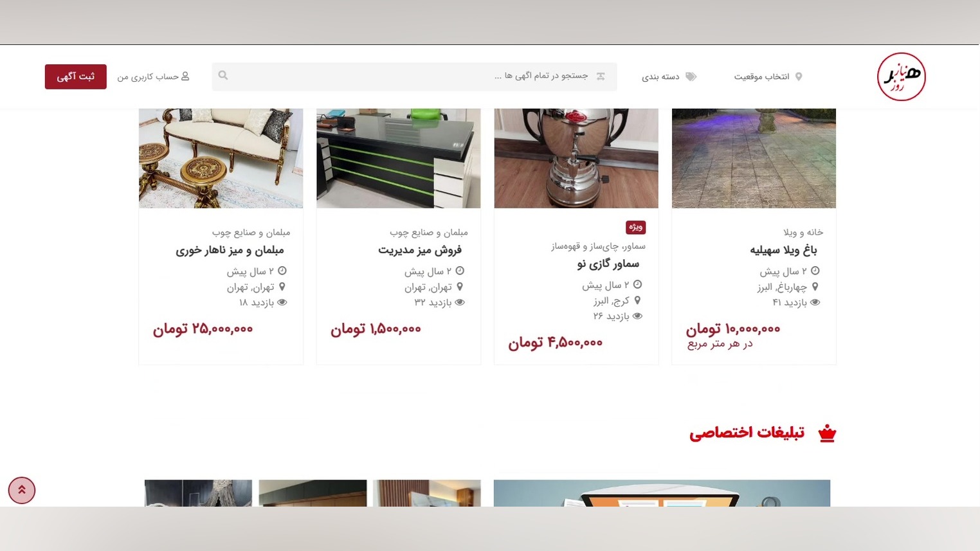This screenshot has width=980, height=551.
Task: Open the باغ ویلا سهیلیه listing title
Action: pyautogui.click(x=783, y=250)
